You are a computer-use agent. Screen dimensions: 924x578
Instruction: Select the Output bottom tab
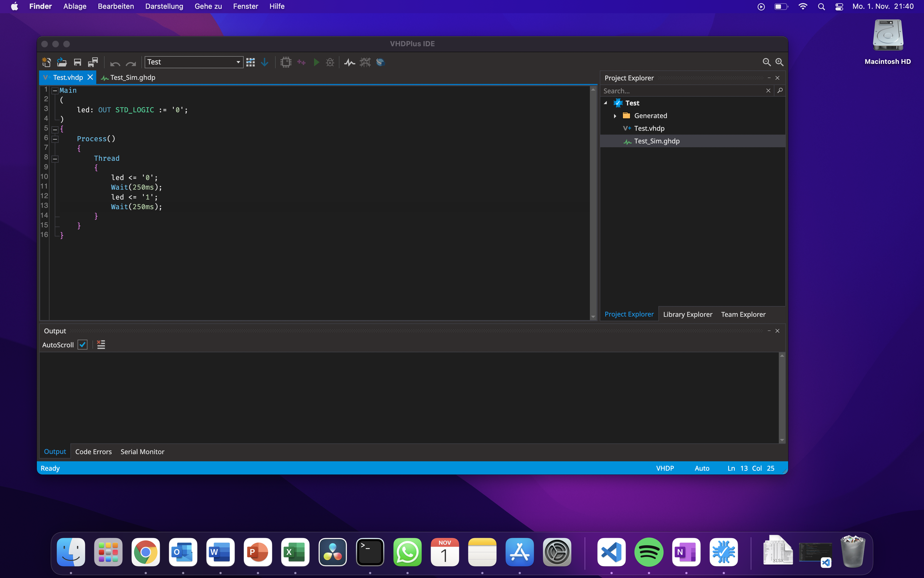click(55, 451)
